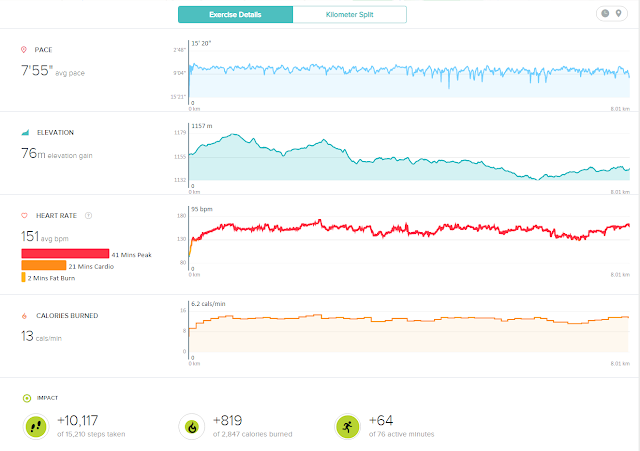
Task: Click the green footsteps steps icon
Action: pos(36,427)
